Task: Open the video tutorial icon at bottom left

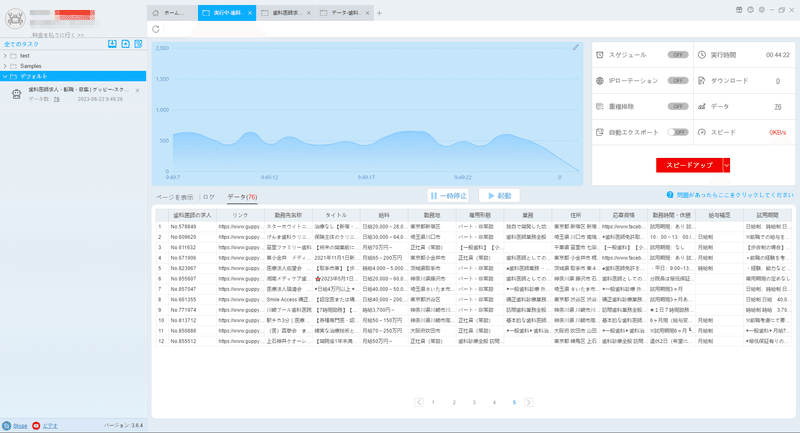Action: coord(36,425)
